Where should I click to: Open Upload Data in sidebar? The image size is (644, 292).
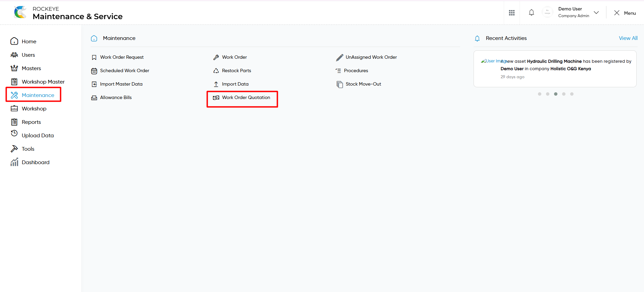pos(38,136)
